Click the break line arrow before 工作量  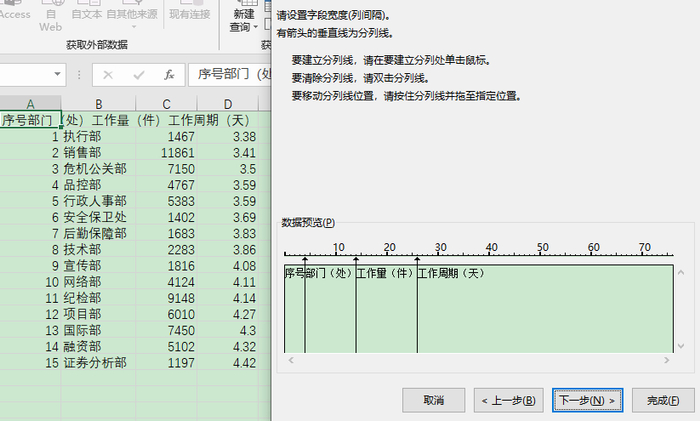[x=356, y=259]
